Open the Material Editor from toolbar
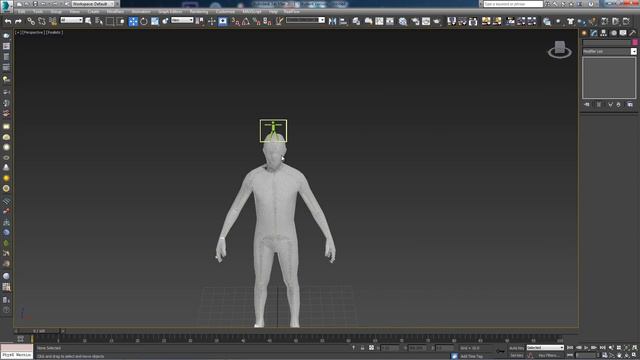Screen dimensions: 640x360 tap(402, 21)
